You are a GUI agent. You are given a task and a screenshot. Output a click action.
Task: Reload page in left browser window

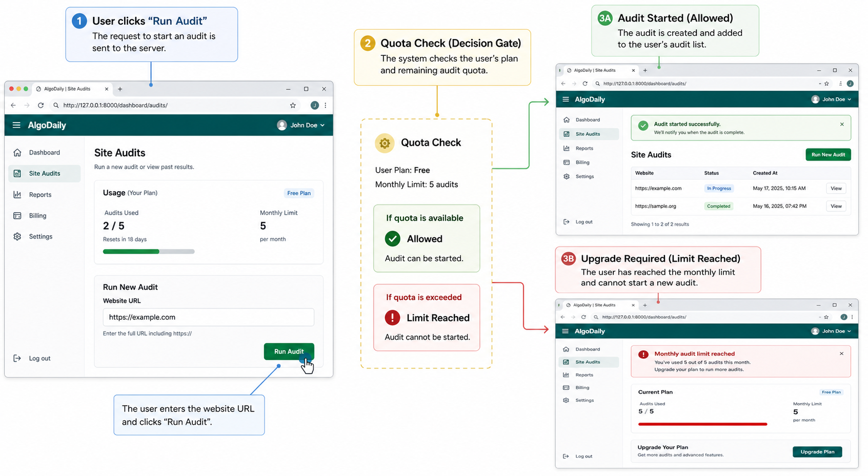pyautogui.click(x=41, y=105)
